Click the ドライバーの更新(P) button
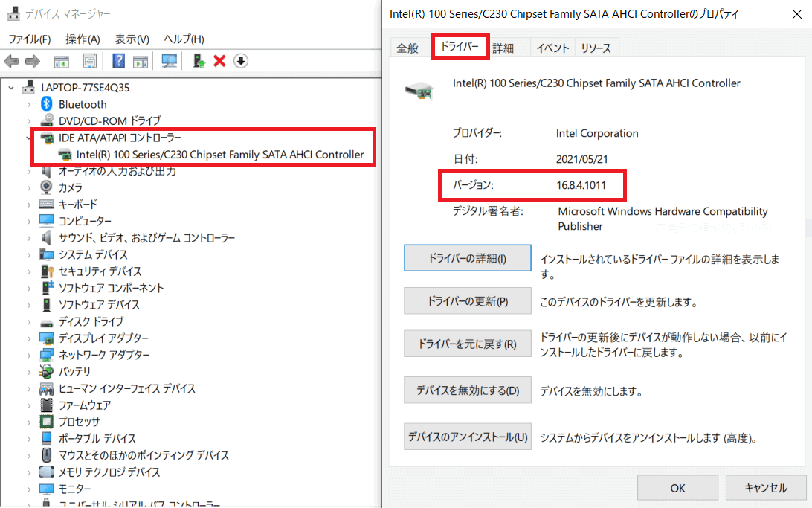Screen dimensions: 812x508 pyautogui.click(x=468, y=301)
